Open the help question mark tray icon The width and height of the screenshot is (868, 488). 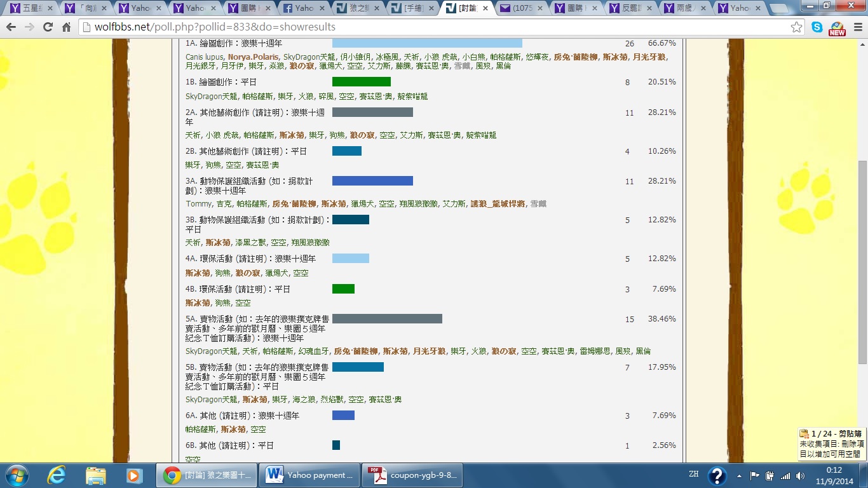click(x=717, y=475)
